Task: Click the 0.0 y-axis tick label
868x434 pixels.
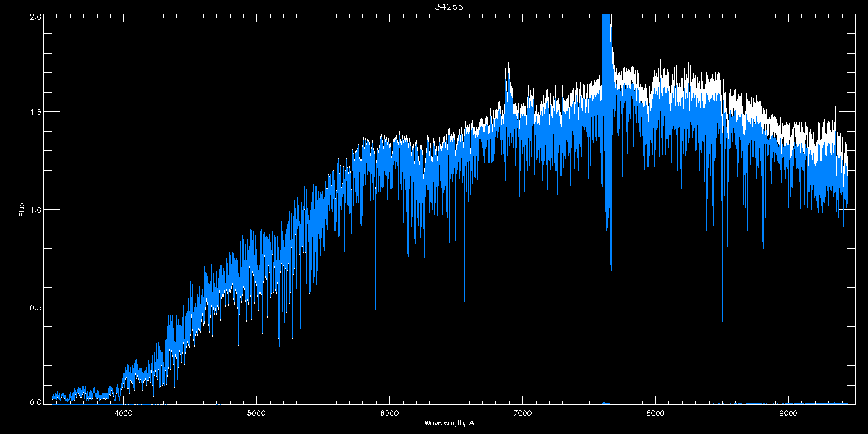Action: 35,401
